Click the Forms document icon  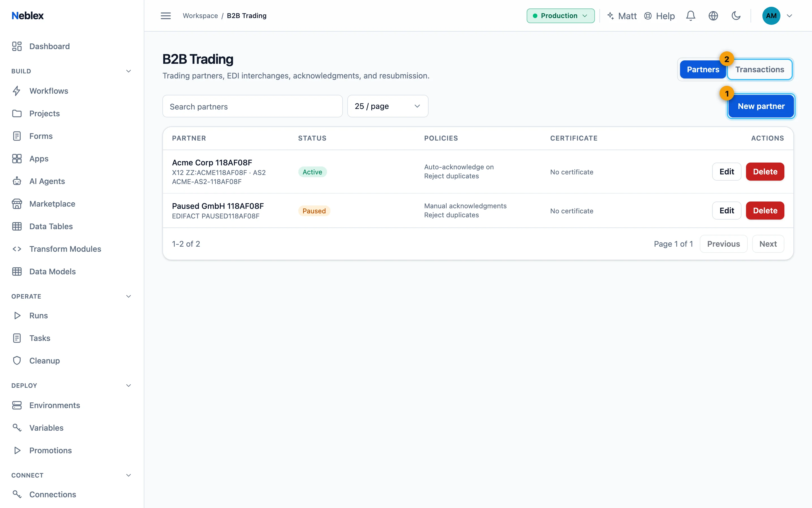pyautogui.click(x=17, y=136)
